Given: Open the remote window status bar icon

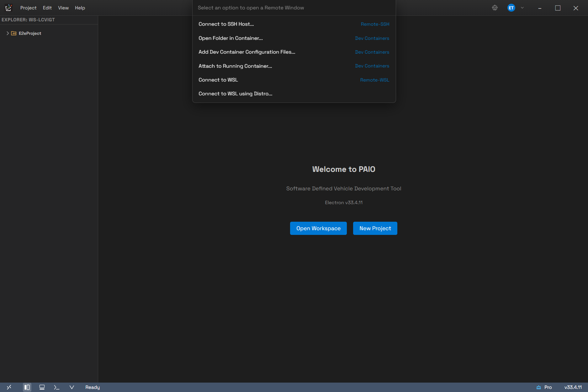Looking at the screenshot, I should pyautogui.click(x=9, y=387).
